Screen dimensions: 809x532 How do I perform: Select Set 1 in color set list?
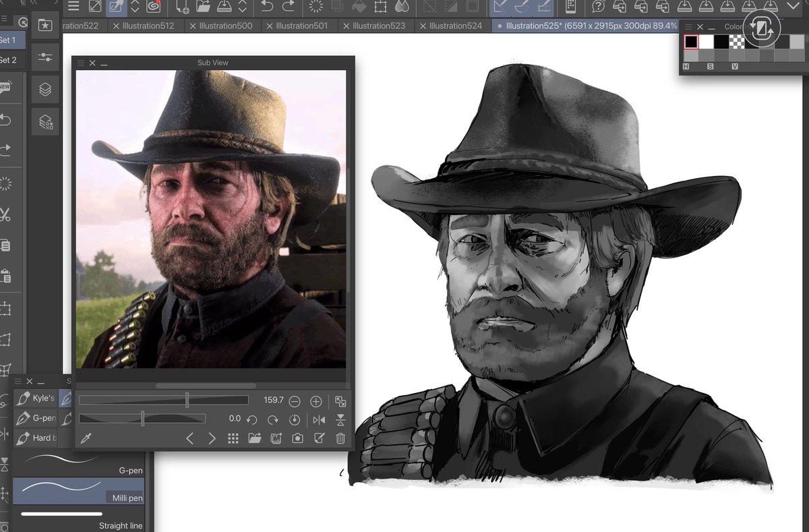click(13, 40)
